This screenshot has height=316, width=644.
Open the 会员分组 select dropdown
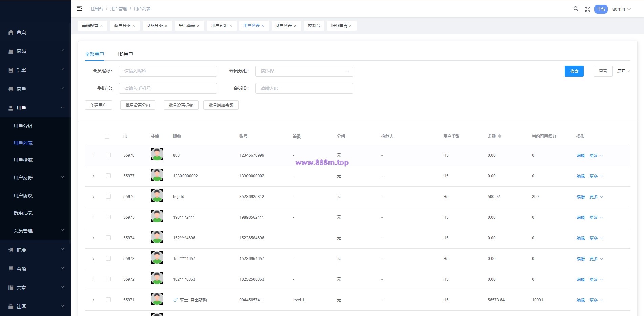pos(304,71)
